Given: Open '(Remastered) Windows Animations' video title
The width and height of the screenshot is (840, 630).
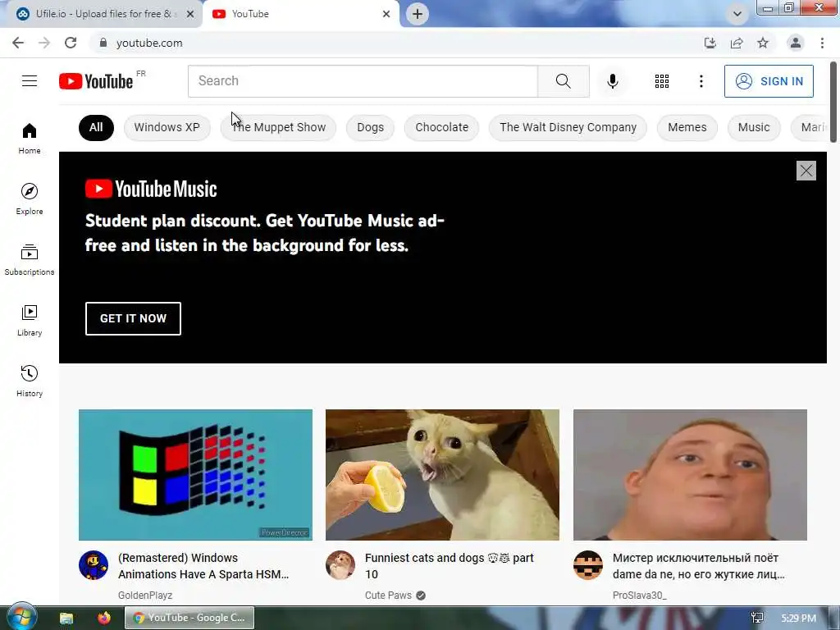Looking at the screenshot, I should click(x=203, y=566).
